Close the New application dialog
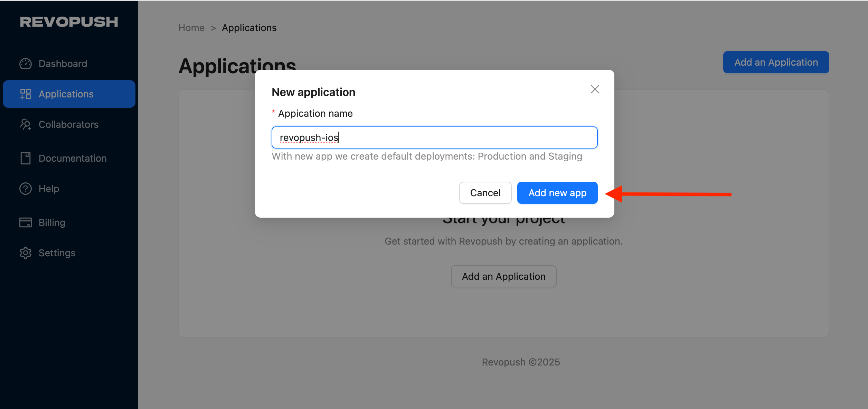The height and width of the screenshot is (409, 868). (x=595, y=89)
